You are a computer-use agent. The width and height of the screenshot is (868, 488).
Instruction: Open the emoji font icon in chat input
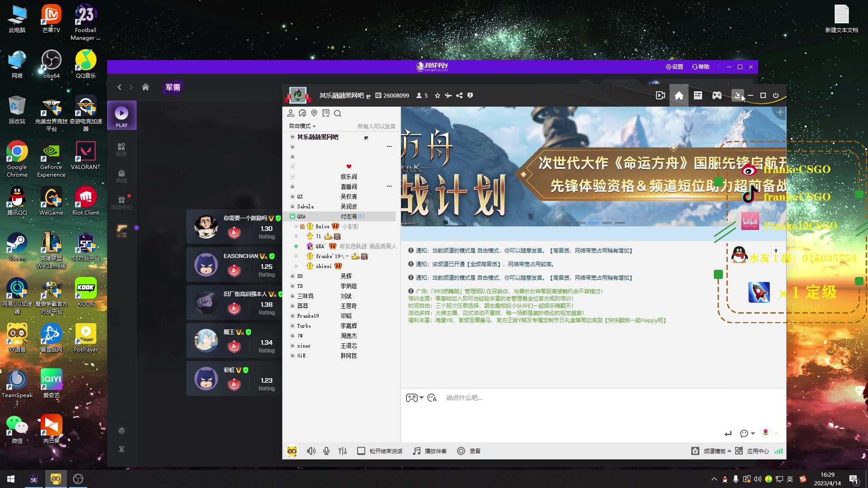pyautogui.click(x=432, y=398)
